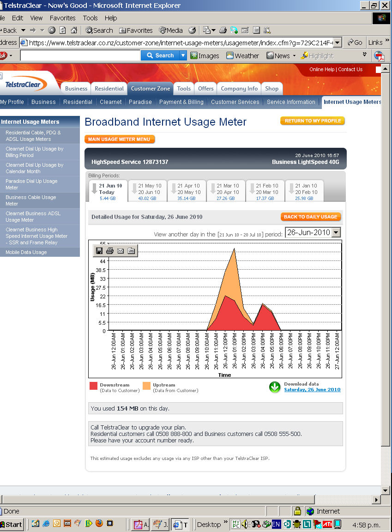The width and height of the screenshot is (392, 532).
Task: Open the Media pane
Action: pyautogui.click(x=171, y=30)
